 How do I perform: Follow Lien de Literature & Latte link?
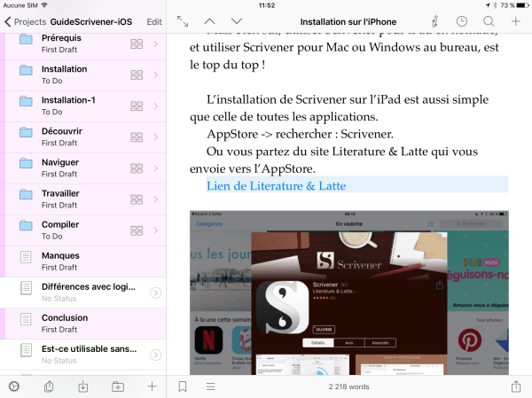276,186
